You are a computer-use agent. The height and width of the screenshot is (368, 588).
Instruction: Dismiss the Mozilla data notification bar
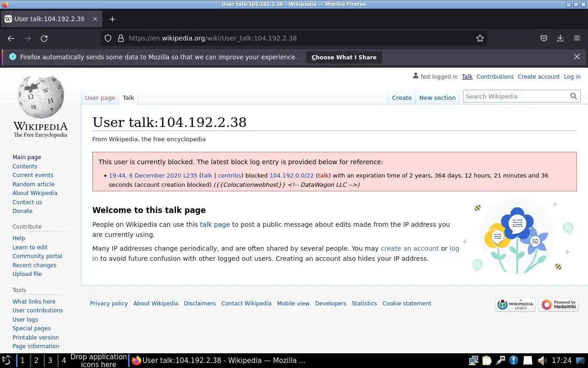click(577, 57)
